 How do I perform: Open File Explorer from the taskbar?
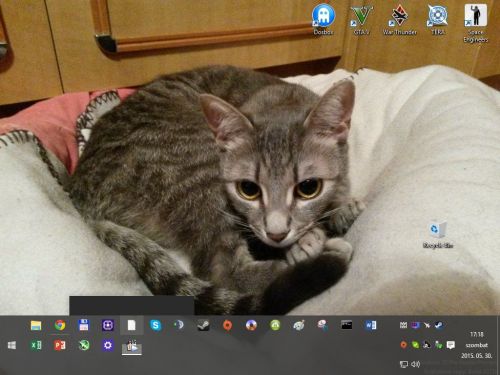[36, 325]
